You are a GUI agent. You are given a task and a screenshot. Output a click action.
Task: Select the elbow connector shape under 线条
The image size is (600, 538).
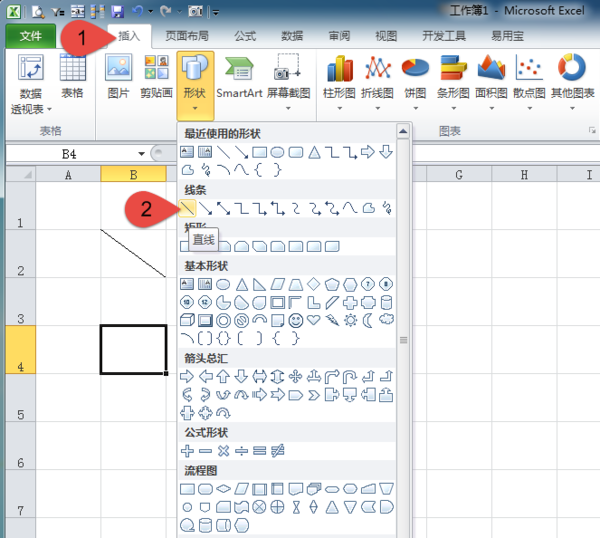(x=241, y=208)
